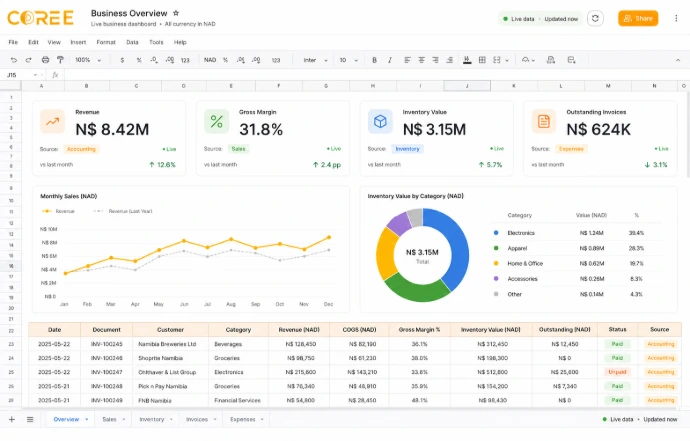Click the Inventory source tag on Inventory Value card
This screenshot has height=441, width=690.
click(407, 149)
